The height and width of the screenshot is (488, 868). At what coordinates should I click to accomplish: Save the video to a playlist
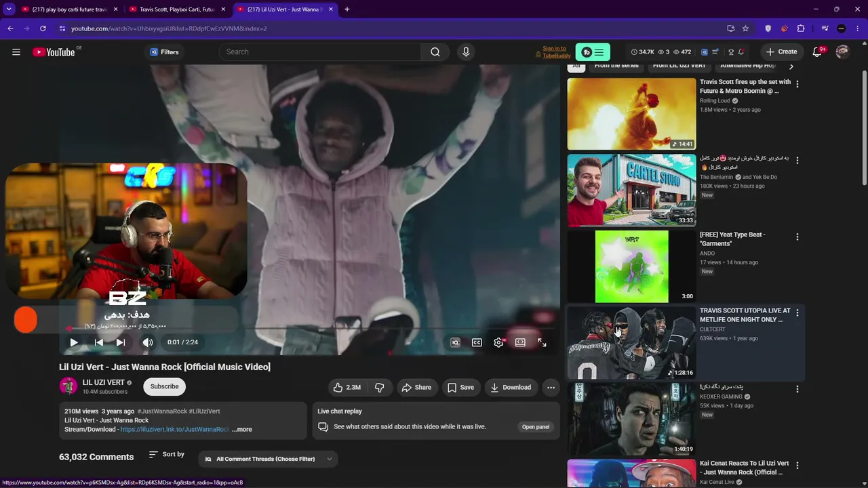[x=460, y=388]
